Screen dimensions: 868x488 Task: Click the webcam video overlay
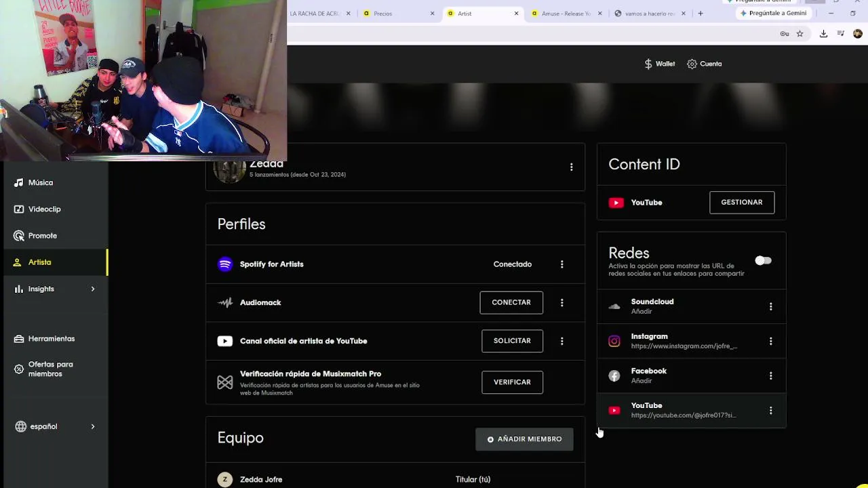[143, 80]
